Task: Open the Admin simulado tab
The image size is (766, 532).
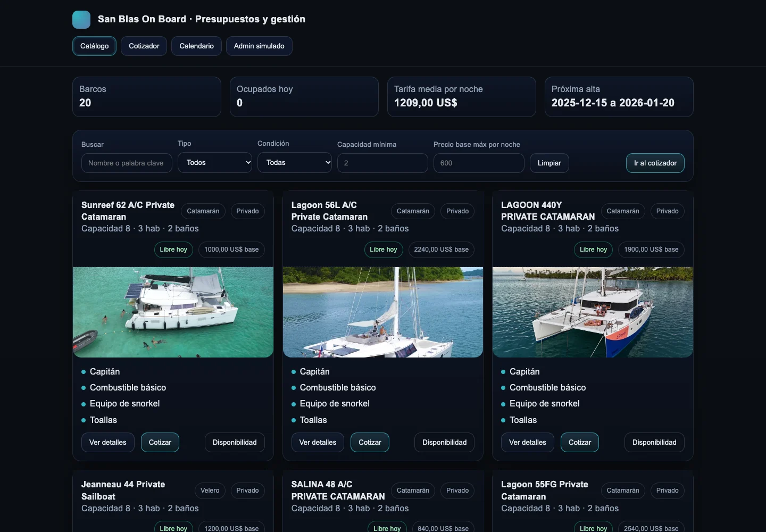Action: tap(259, 46)
